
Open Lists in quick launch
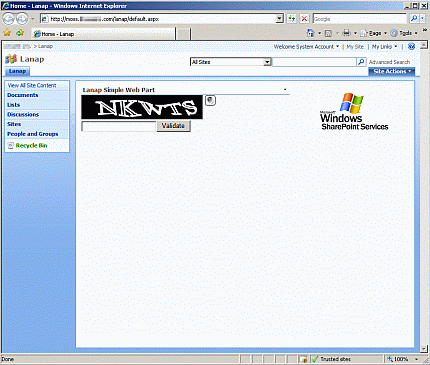point(14,105)
